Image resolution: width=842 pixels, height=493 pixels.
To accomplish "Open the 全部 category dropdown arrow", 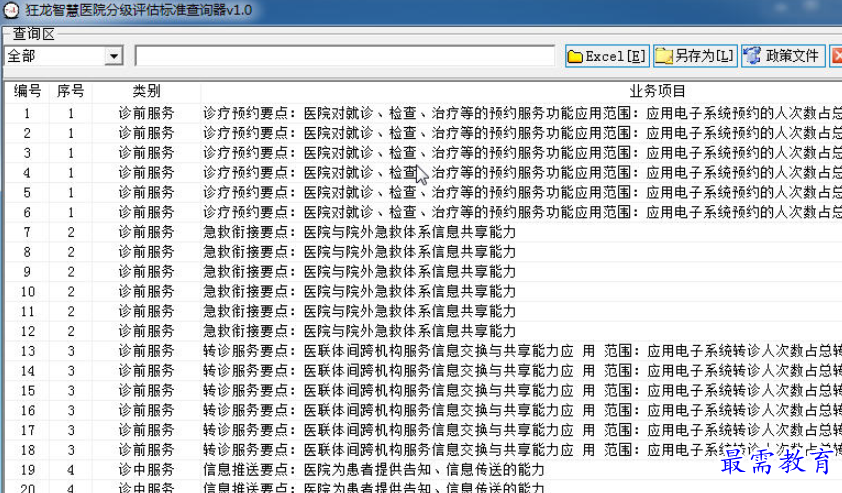I will tap(114, 56).
